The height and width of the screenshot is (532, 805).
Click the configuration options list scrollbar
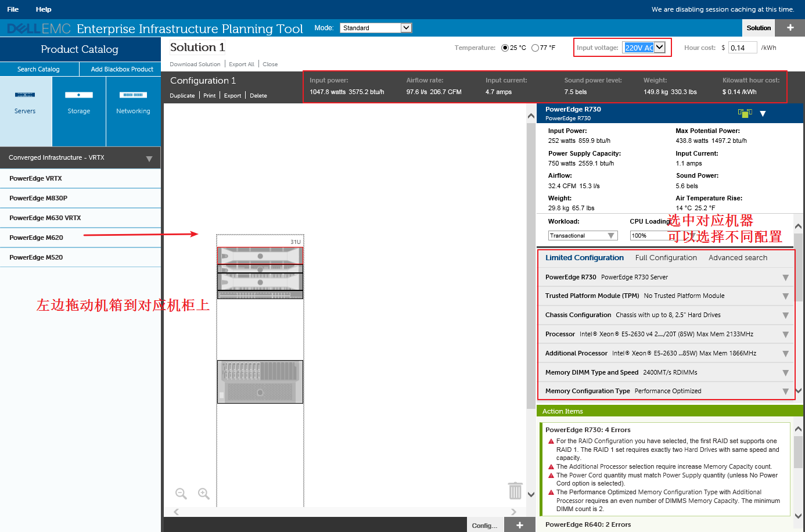(799, 267)
